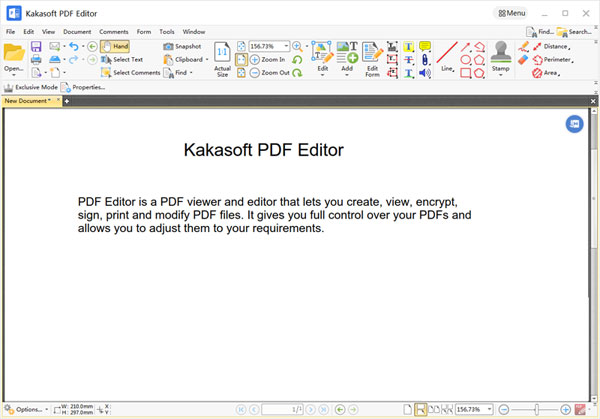Image resolution: width=600 pixels, height=419 pixels.
Task: Activate the Select Text tool
Action: click(x=122, y=60)
